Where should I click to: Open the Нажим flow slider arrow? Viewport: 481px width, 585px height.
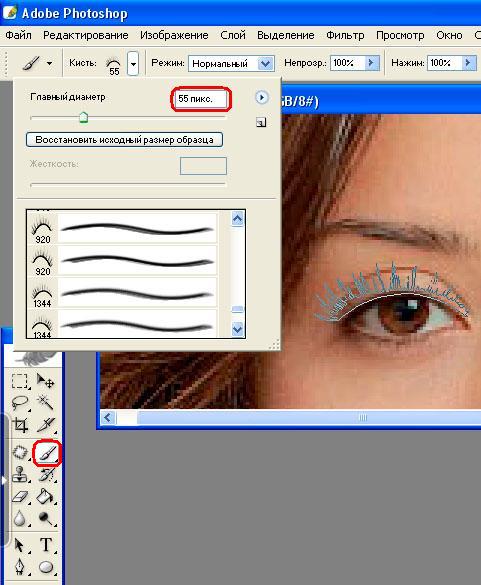[x=469, y=63]
